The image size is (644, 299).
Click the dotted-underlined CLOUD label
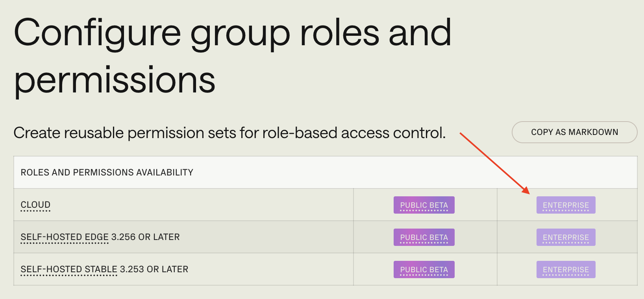[x=35, y=205]
